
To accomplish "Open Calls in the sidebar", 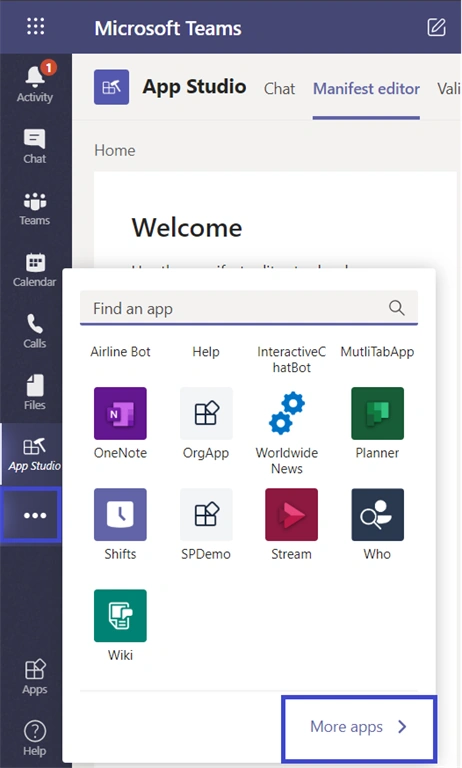I will tap(35, 332).
